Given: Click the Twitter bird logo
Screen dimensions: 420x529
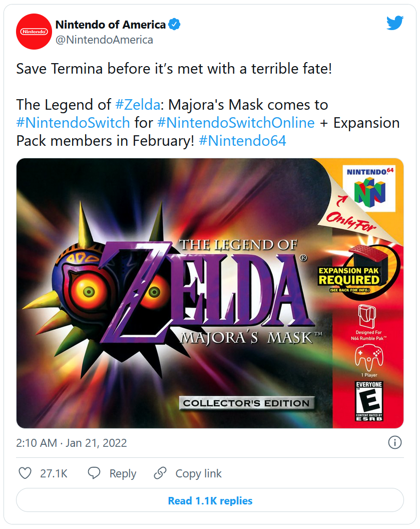Looking at the screenshot, I should coord(394,23).
